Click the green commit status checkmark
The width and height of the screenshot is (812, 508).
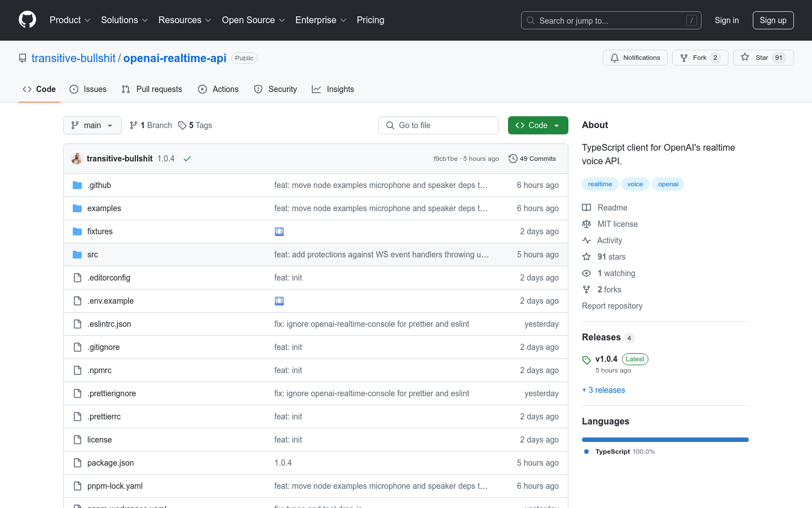pos(187,159)
